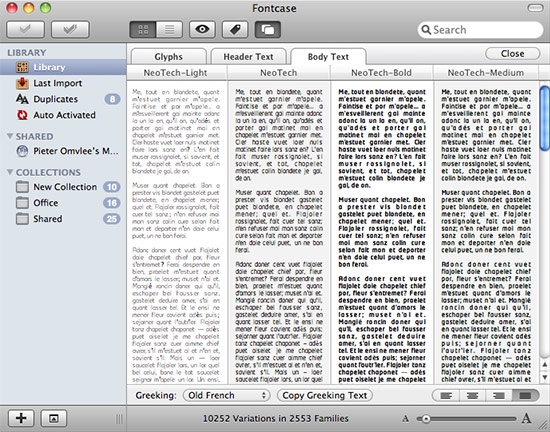Click the sidebar resize grip handle
This screenshot has width=550, height=432.
(119, 419)
